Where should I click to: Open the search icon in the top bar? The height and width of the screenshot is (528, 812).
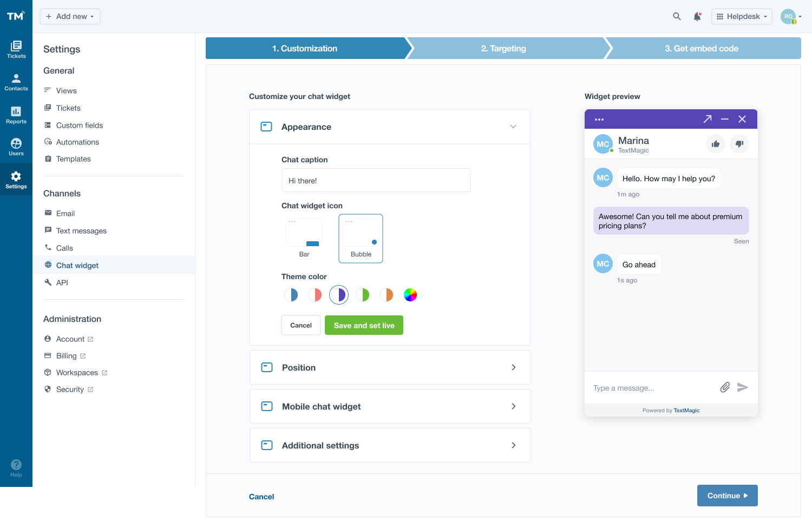(x=677, y=16)
